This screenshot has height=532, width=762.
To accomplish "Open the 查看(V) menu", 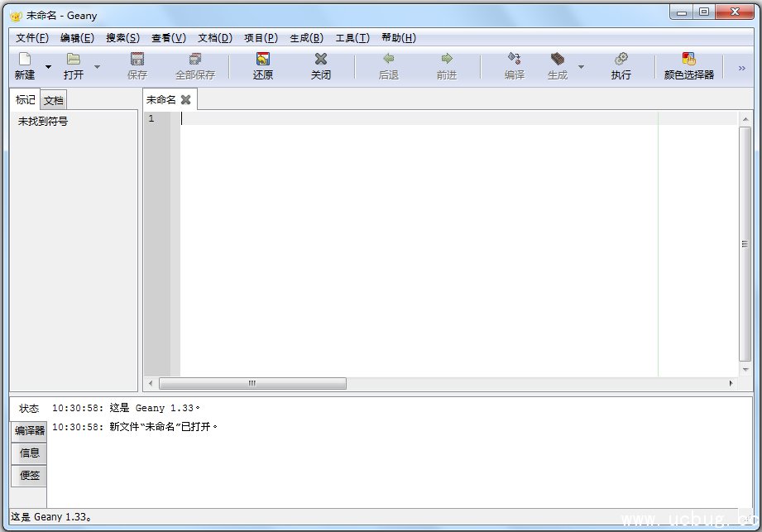I will (169, 38).
